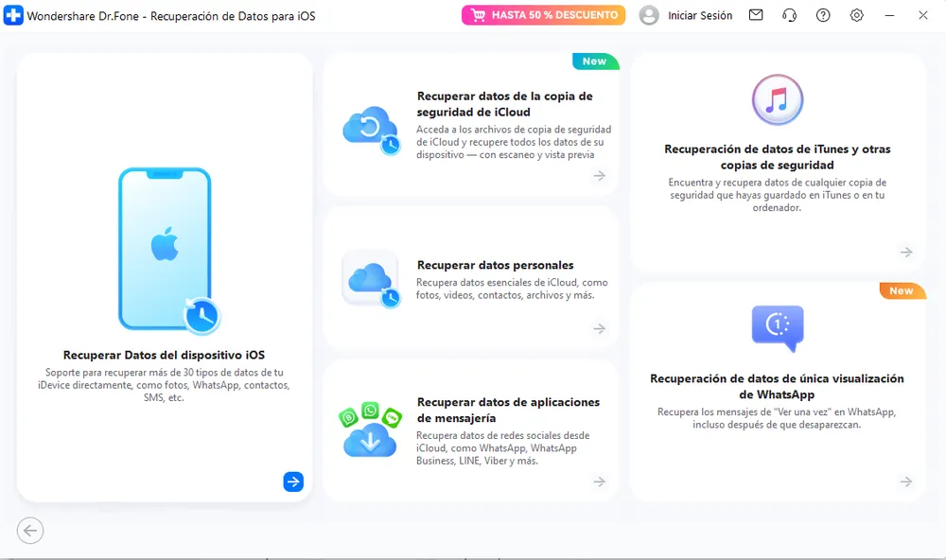Click the green New badge on iCloud backup card
Viewport: 946px width, 560px height.
595,61
